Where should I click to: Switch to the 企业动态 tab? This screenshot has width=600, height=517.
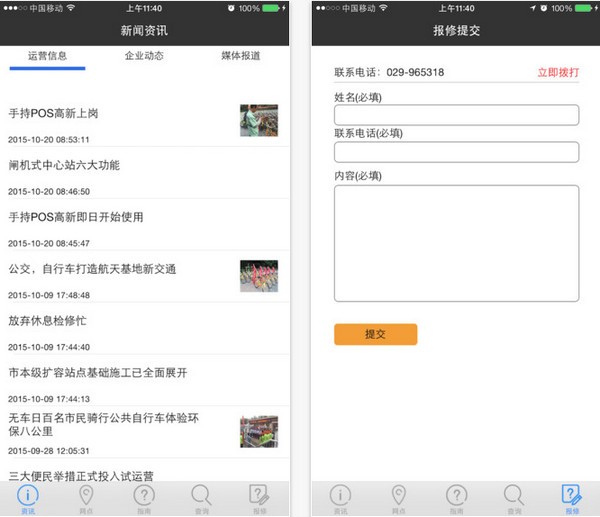click(144, 56)
